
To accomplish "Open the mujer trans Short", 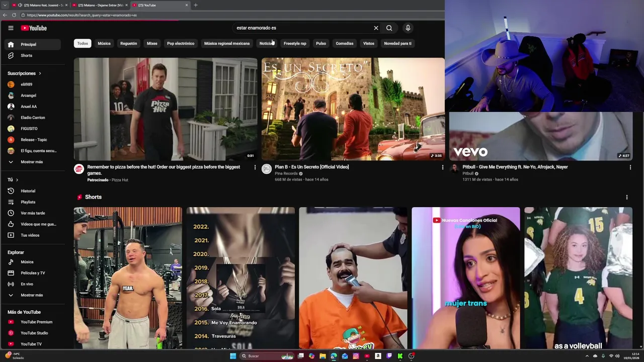I will (466, 278).
